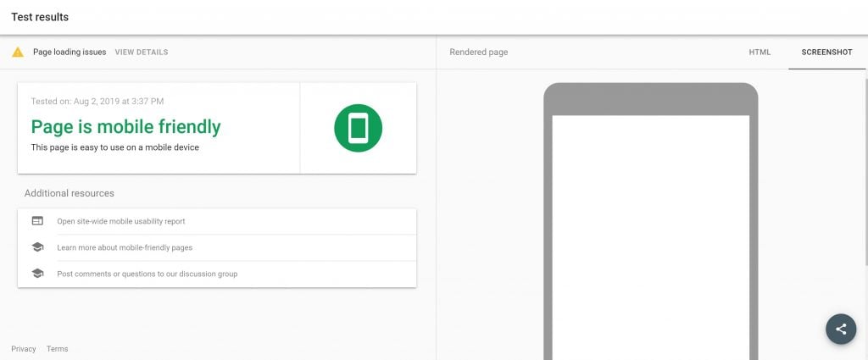Click the green mobile phone icon

click(359, 128)
